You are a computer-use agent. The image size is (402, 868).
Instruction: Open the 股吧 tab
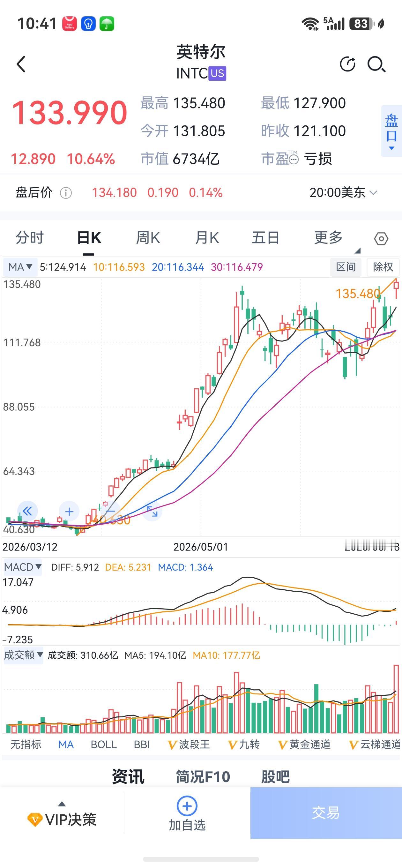coord(275,777)
